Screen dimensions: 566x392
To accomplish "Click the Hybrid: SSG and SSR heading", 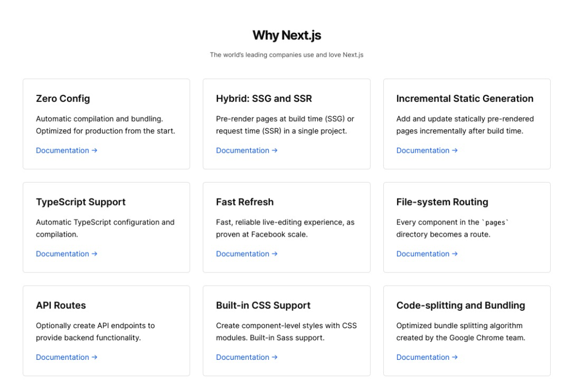I will pyautogui.click(x=264, y=99).
